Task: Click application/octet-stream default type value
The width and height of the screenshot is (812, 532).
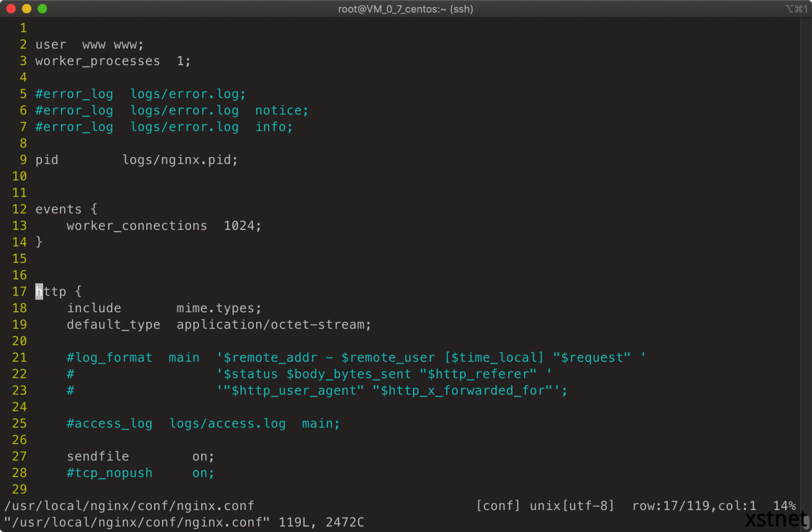Action: (x=273, y=325)
